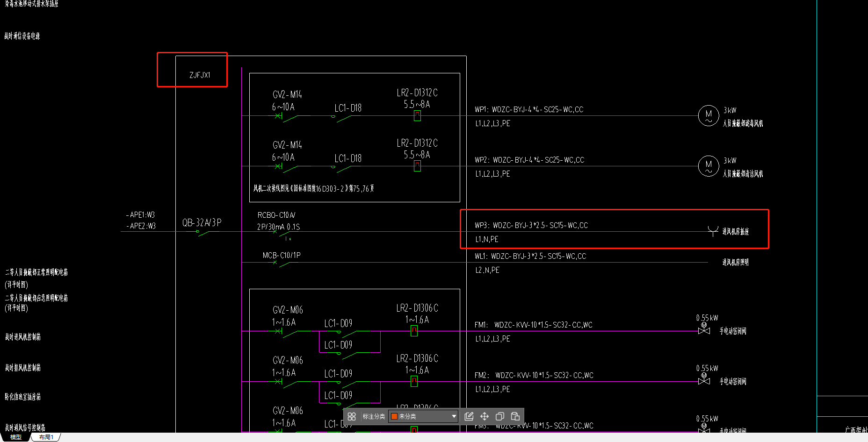The image size is (868, 442).
Task: Select the RCBO-C10A/ label
Action: click(276, 215)
